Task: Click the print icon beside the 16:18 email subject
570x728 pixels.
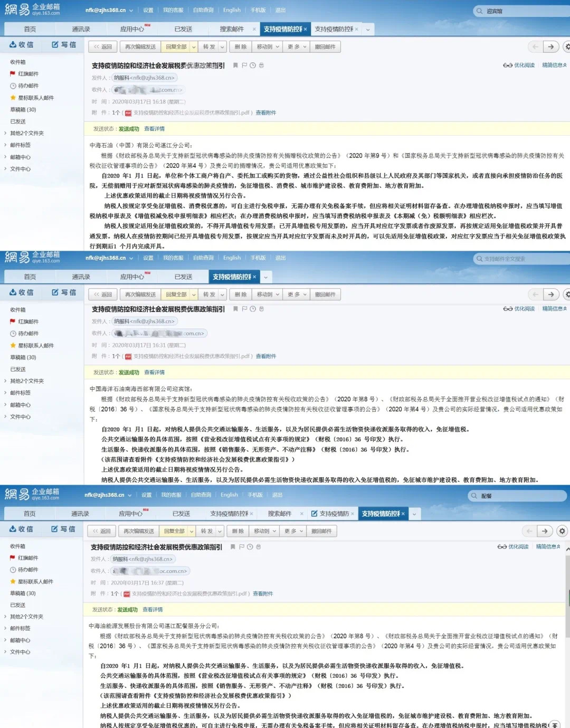Action: click(x=261, y=65)
